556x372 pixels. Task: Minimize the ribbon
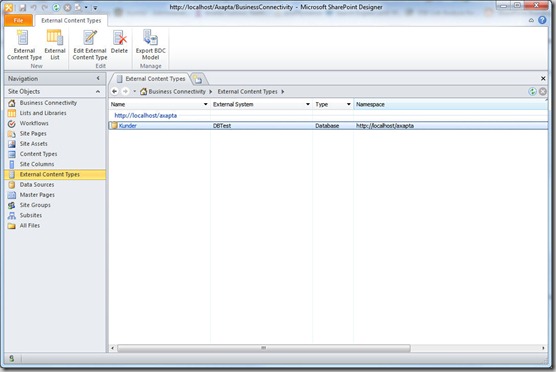tap(531, 21)
